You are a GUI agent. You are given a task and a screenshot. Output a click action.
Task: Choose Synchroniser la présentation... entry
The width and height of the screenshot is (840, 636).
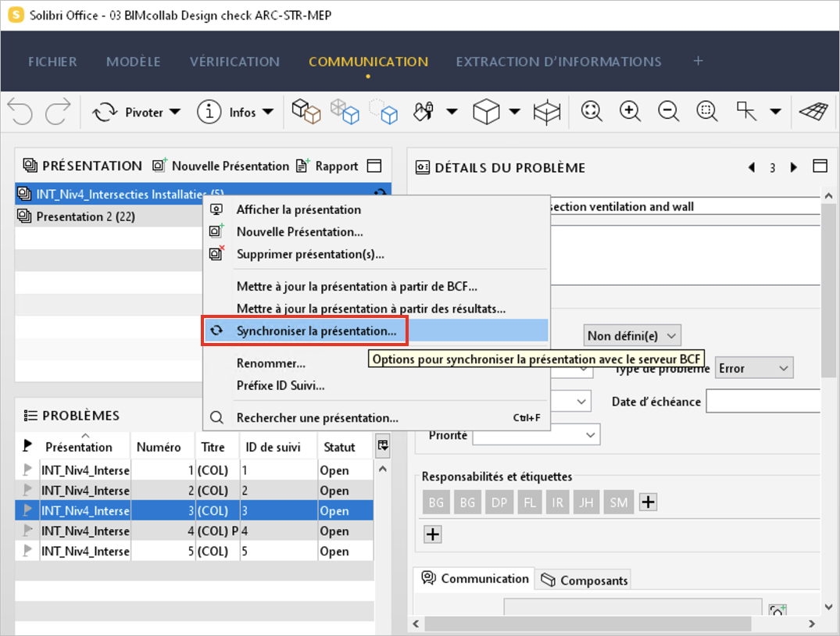376,331
